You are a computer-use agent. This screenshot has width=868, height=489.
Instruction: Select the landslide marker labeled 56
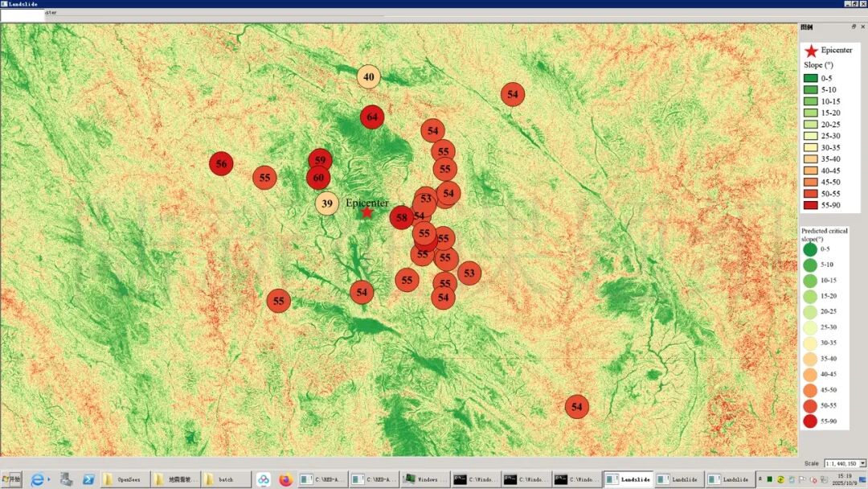221,164
